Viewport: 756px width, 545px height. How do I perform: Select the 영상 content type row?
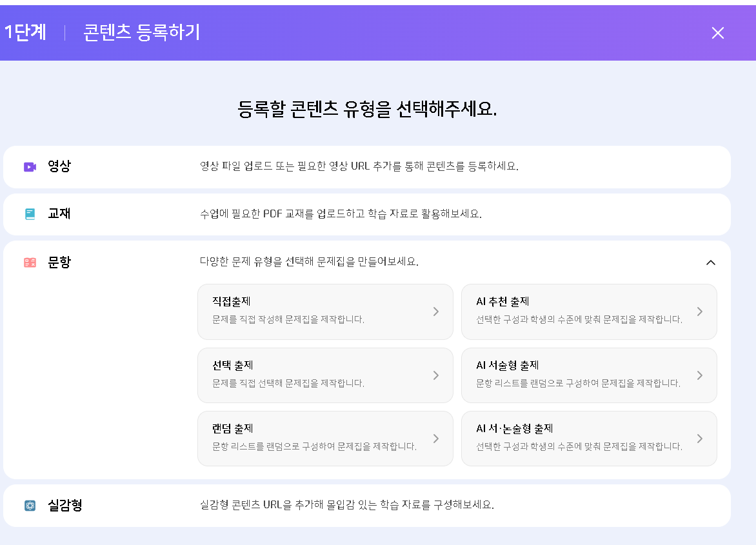pyautogui.click(x=366, y=167)
